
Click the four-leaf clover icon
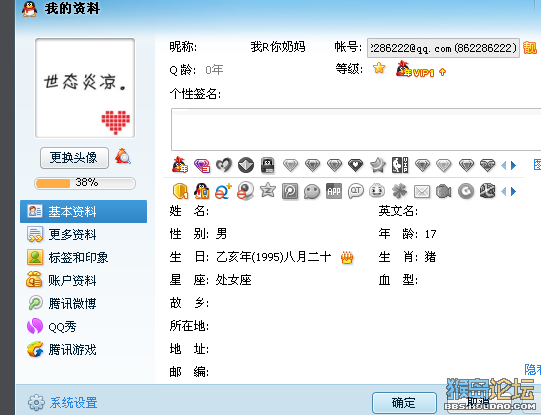pos(400,191)
